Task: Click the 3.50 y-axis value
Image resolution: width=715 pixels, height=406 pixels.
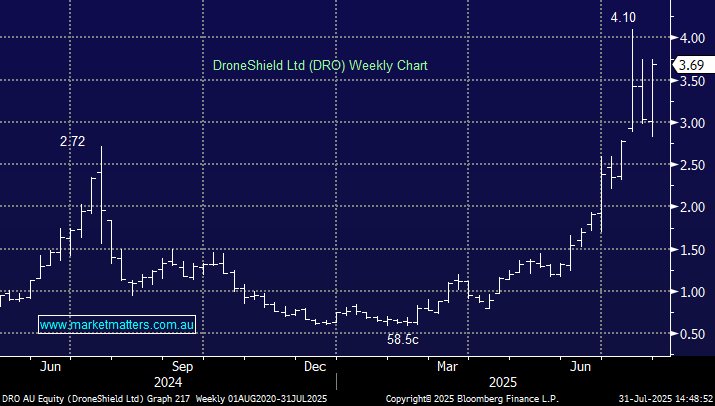Action: pos(692,81)
